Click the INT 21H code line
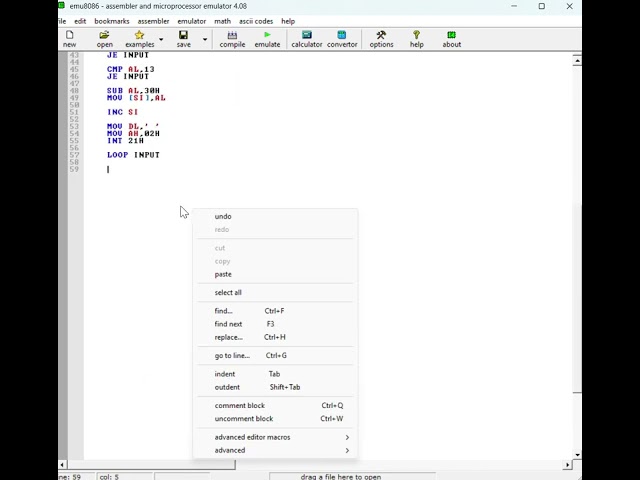Image resolution: width=640 pixels, height=480 pixels. [125, 141]
